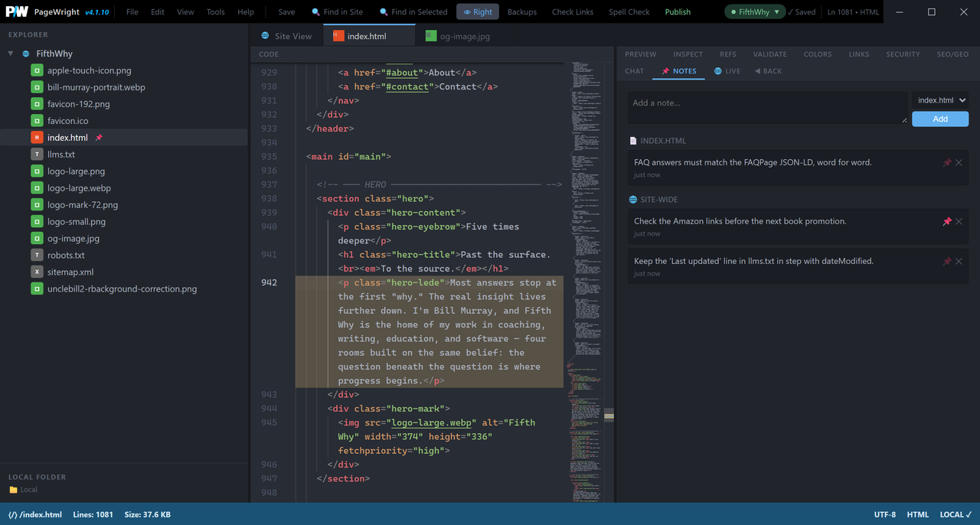Click the green icon beside logo-large.webp
The width and height of the screenshot is (980, 525).
(37, 188)
